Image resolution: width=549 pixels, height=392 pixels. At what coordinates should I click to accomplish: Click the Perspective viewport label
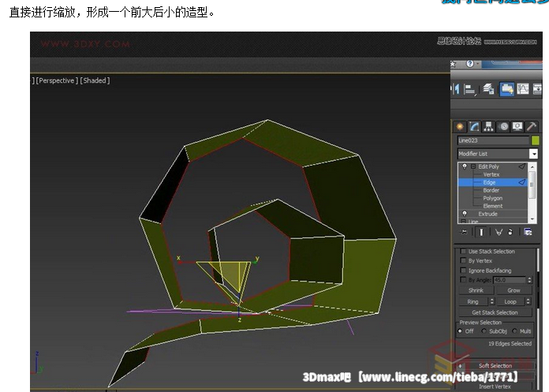(57, 80)
